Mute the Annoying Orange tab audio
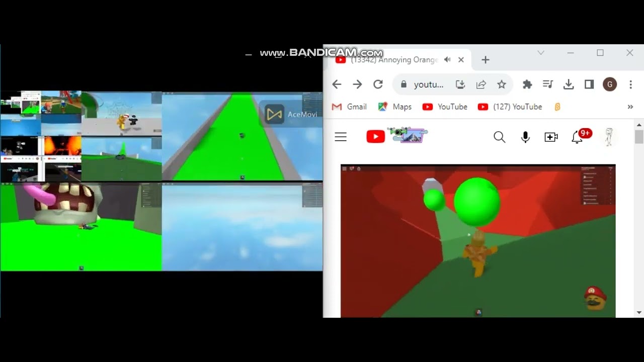 (x=447, y=60)
